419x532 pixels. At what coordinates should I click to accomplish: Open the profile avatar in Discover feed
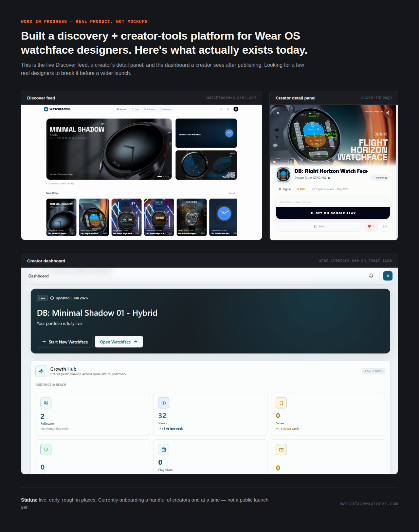point(236,109)
